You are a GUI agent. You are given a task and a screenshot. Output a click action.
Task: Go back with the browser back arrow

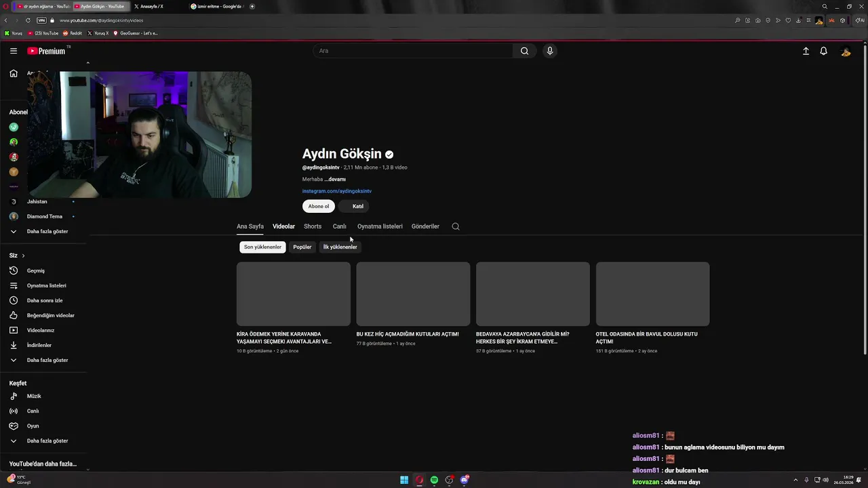pos(5,20)
